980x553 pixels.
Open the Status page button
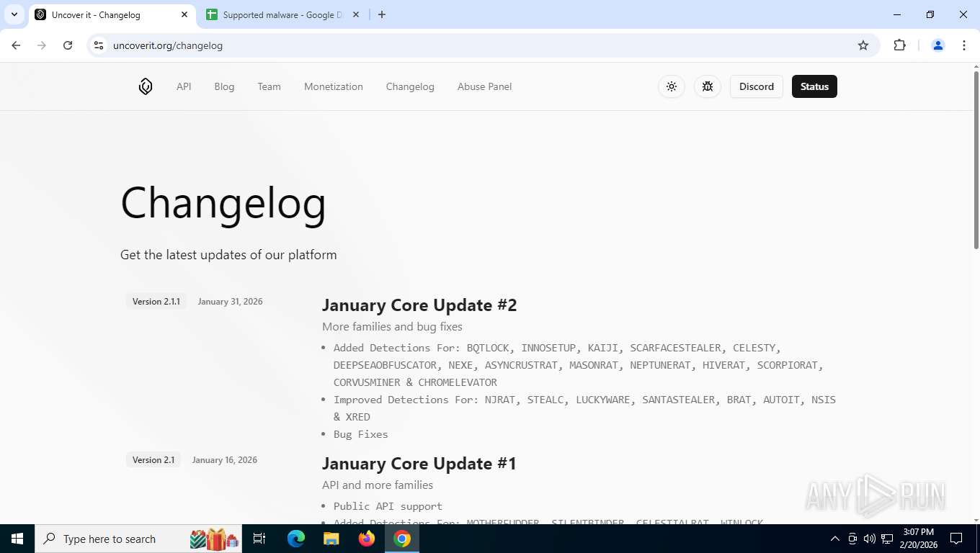(814, 86)
